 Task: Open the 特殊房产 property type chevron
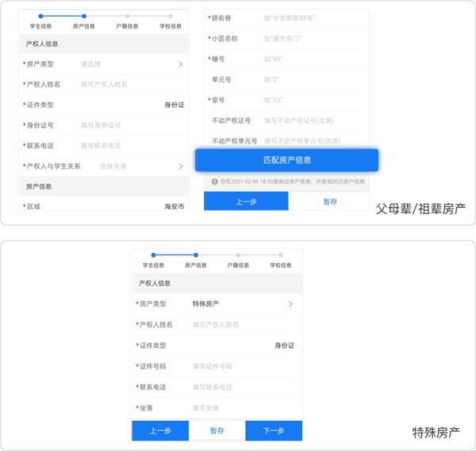(x=290, y=304)
